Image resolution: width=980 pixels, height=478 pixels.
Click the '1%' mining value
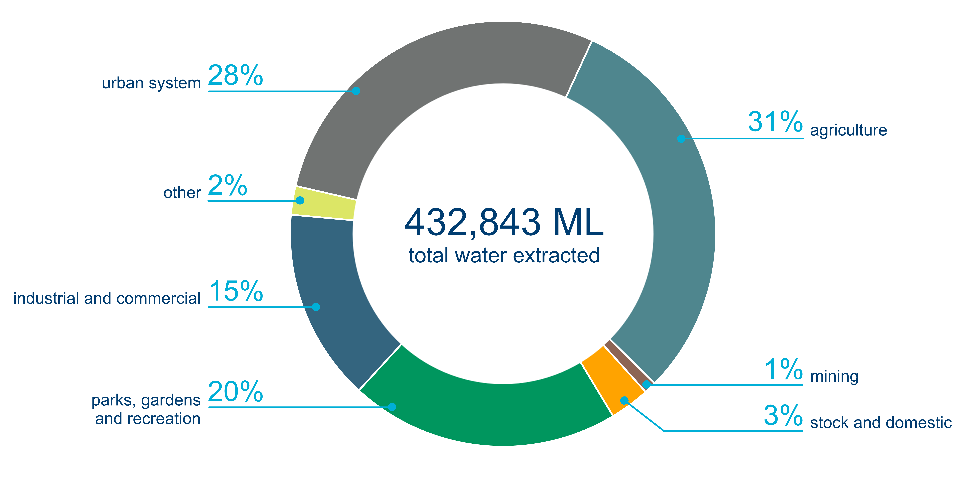(784, 369)
